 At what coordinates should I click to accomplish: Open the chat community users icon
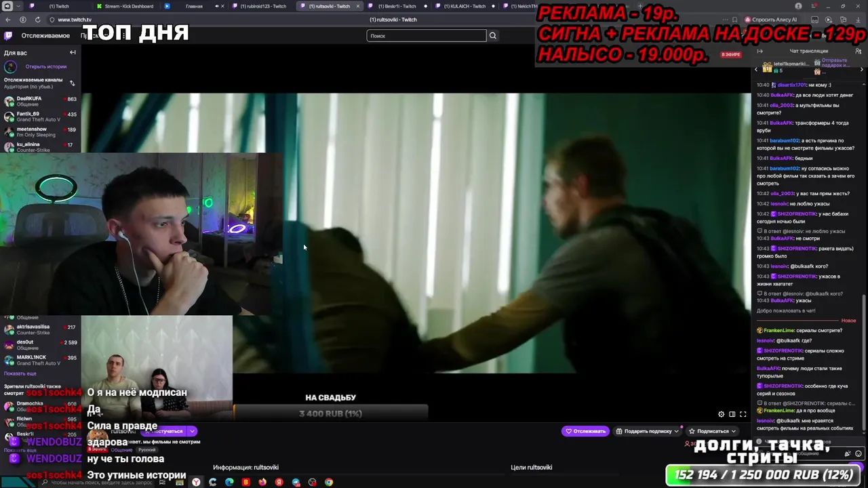click(858, 51)
